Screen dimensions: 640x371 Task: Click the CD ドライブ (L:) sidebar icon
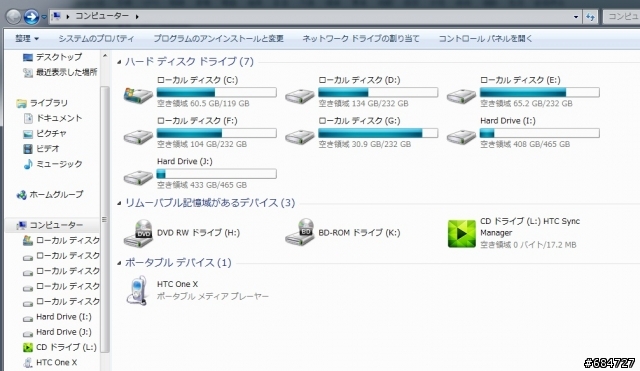coord(28,348)
